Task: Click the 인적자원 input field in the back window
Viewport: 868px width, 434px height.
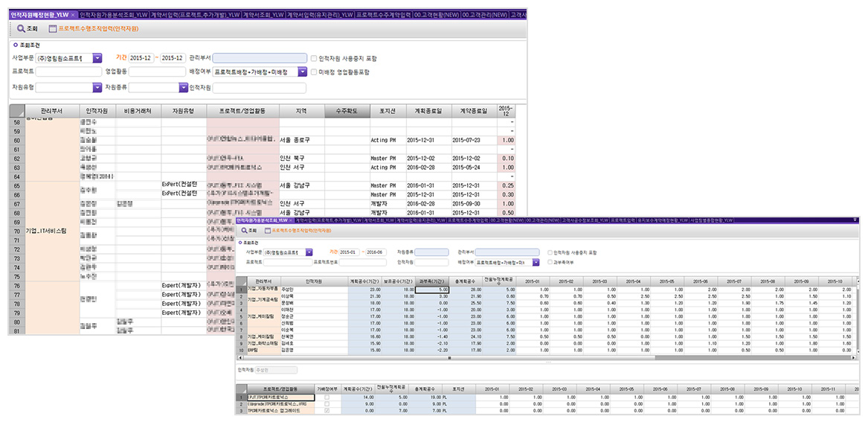Action: [260, 87]
